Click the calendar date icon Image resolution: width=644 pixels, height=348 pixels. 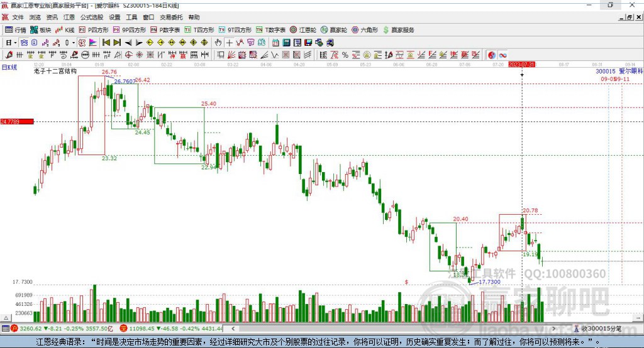[275, 43]
